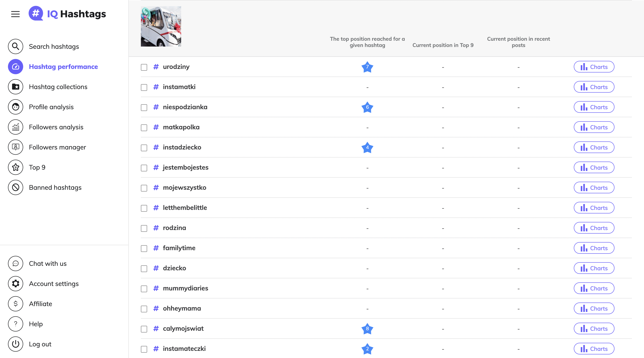
Task: Click the Profile analysis face icon
Action: point(15,107)
